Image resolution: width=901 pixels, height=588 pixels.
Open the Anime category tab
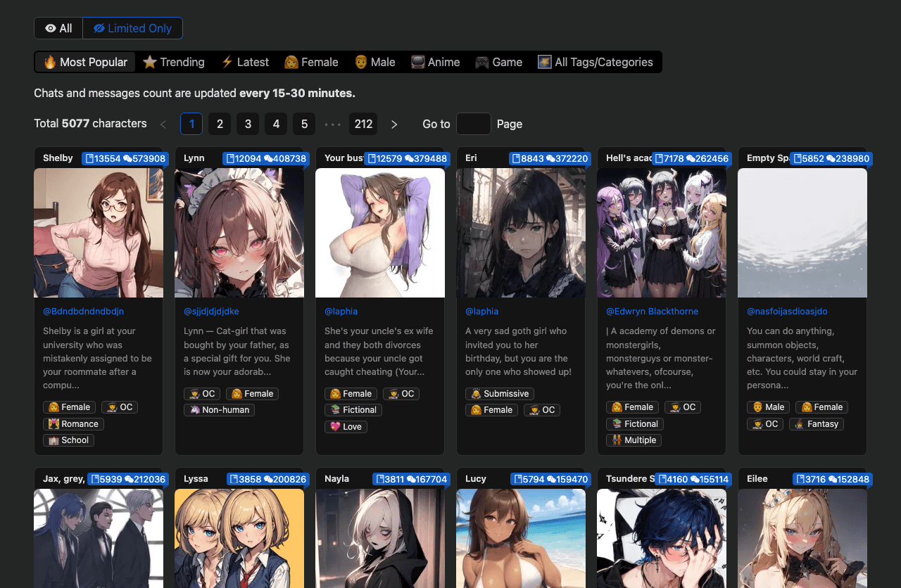point(435,62)
